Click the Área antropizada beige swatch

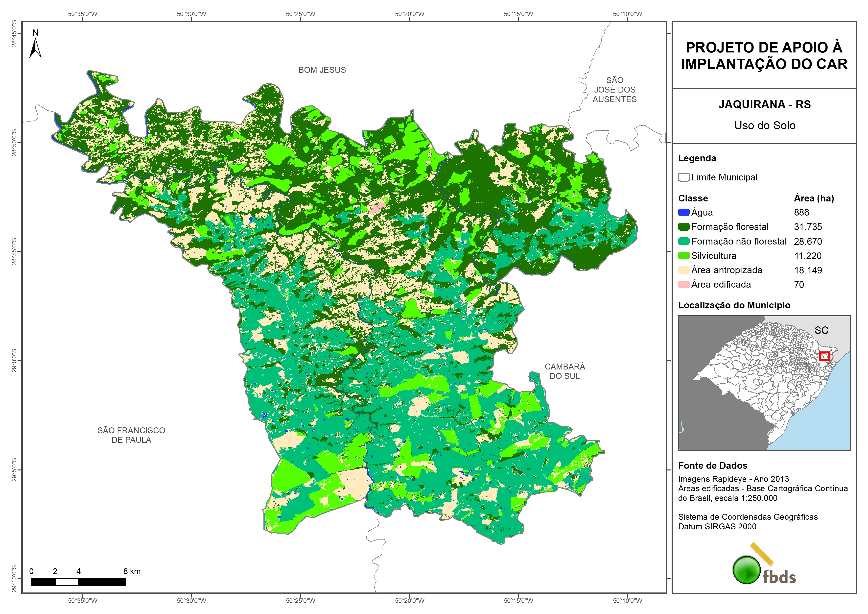pyautogui.click(x=683, y=270)
